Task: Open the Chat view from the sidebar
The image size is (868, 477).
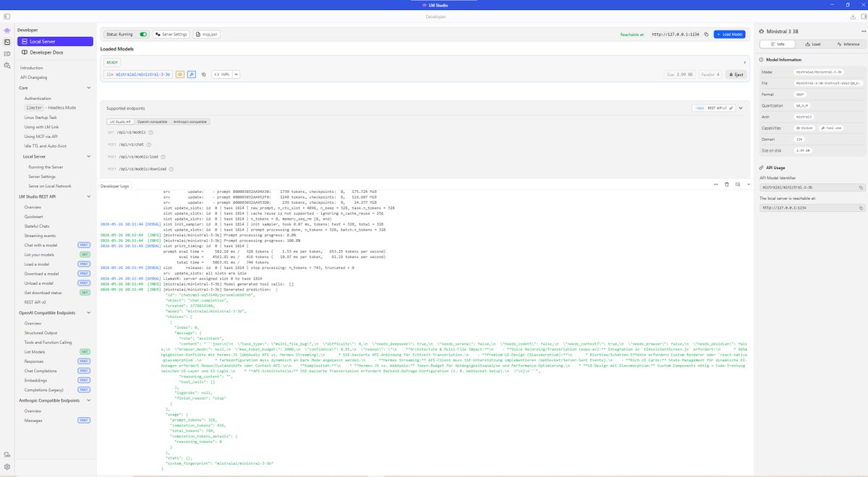Action: click(7, 30)
